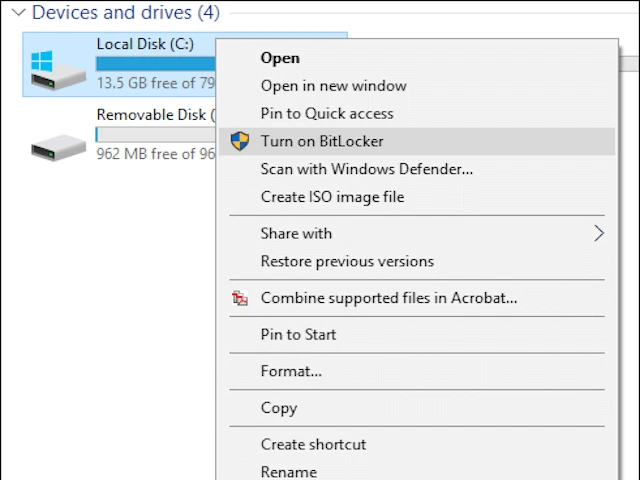Select Copy in the context menu
Screen dimensions: 640x480
[x=279, y=407]
